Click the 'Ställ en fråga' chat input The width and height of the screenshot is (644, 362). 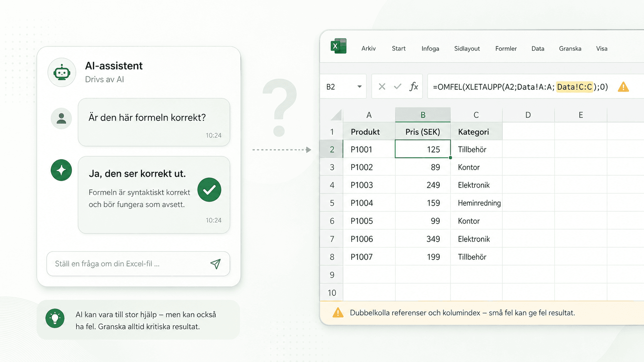138,264
